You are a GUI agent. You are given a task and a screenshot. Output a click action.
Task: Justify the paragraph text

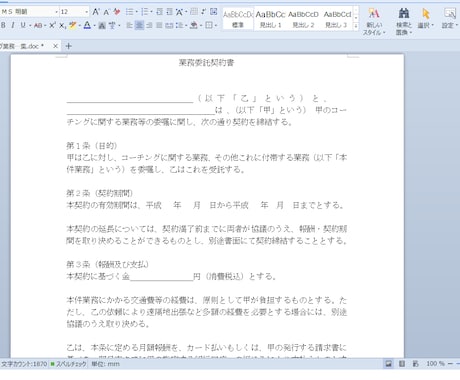click(159, 25)
